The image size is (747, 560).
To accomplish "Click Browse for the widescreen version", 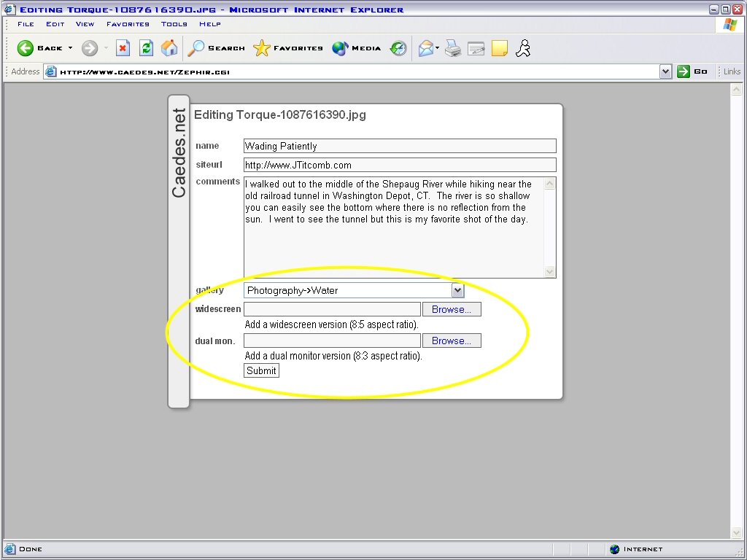I will click(x=452, y=309).
